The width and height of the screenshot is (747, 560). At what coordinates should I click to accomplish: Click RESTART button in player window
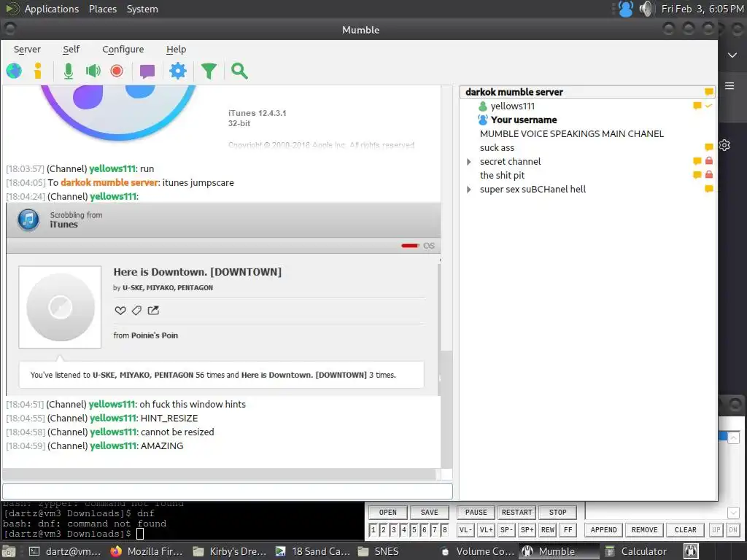coord(517,513)
